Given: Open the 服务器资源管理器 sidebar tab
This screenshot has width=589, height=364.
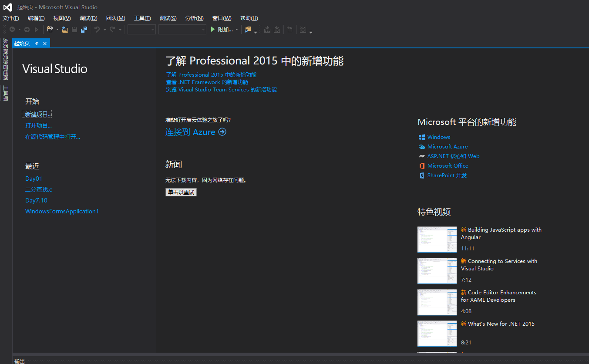Looking at the screenshot, I should 6,61.
